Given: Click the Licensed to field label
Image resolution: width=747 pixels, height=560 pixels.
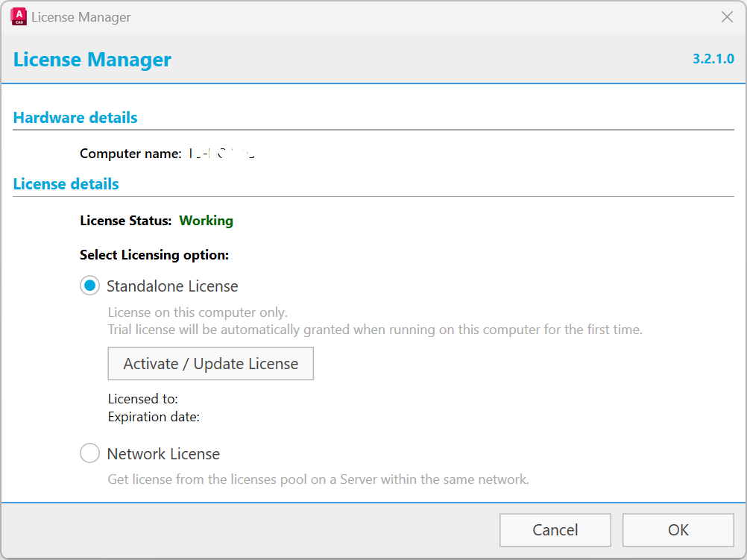Looking at the screenshot, I should click(x=143, y=399).
